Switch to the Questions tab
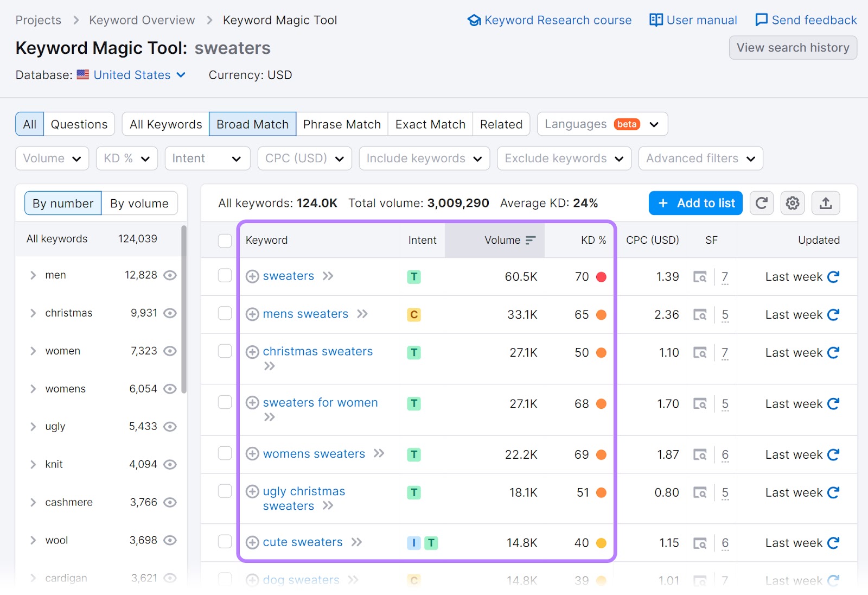The width and height of the screenshot is (868, 595). [79, 124]
